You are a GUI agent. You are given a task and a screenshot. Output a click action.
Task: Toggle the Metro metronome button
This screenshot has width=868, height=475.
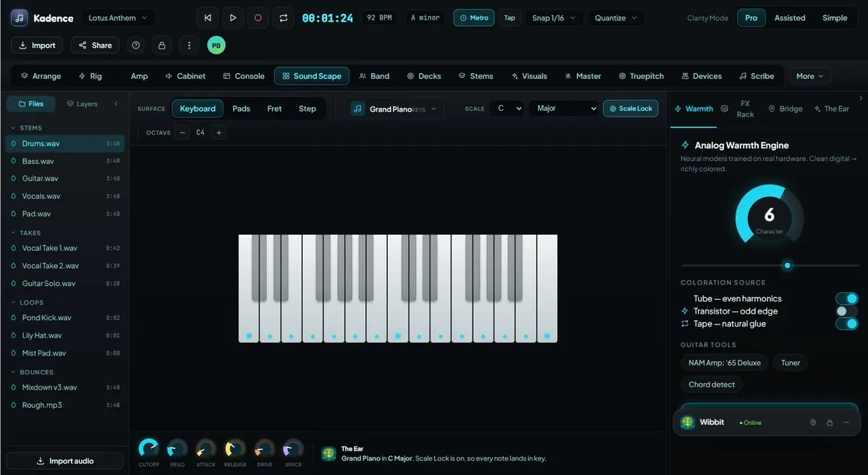(x=474, y=17)
